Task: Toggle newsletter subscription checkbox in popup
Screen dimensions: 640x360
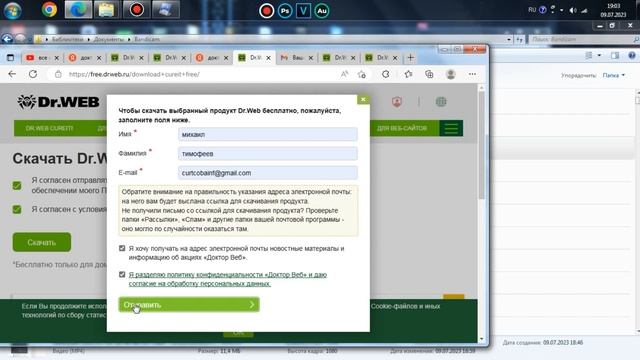Action: [x=122, y=248]
